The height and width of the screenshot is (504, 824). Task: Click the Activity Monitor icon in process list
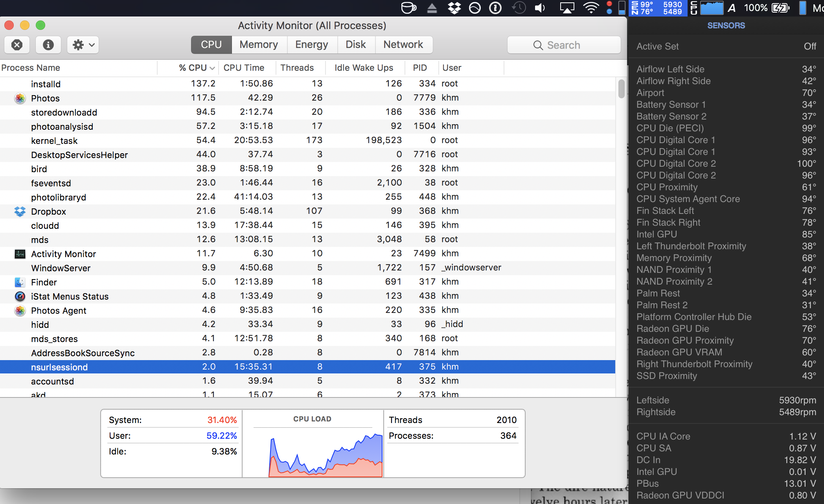pos(20,254)
